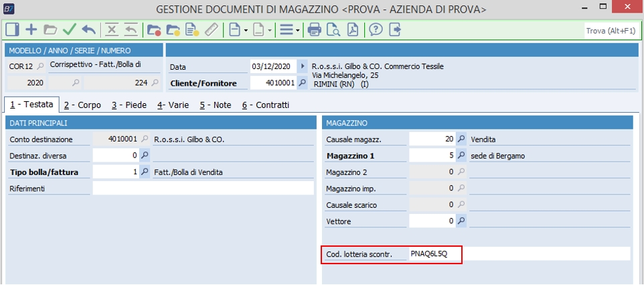The height and width of the screenshot is (285, 644).
Task: Click the 'Vendita' causale description text
Action: point(483,139)
